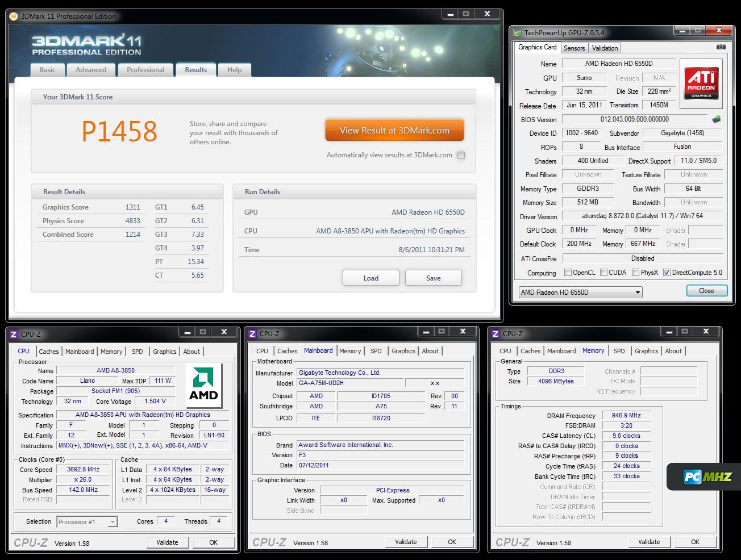Switch to the Sensors tab in GPU-Z
Image resolution: width=741 pixels, height=560 pixels.
coord(574,48)
